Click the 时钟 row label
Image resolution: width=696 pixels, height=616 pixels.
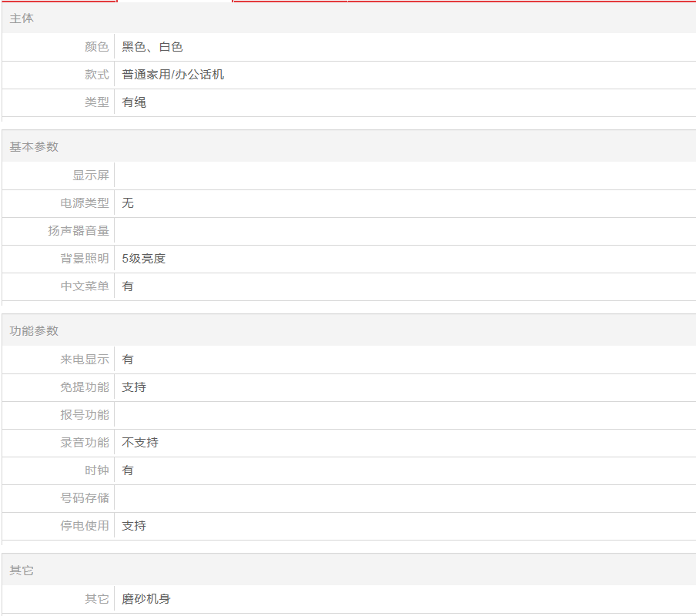[x=97, y=470]
